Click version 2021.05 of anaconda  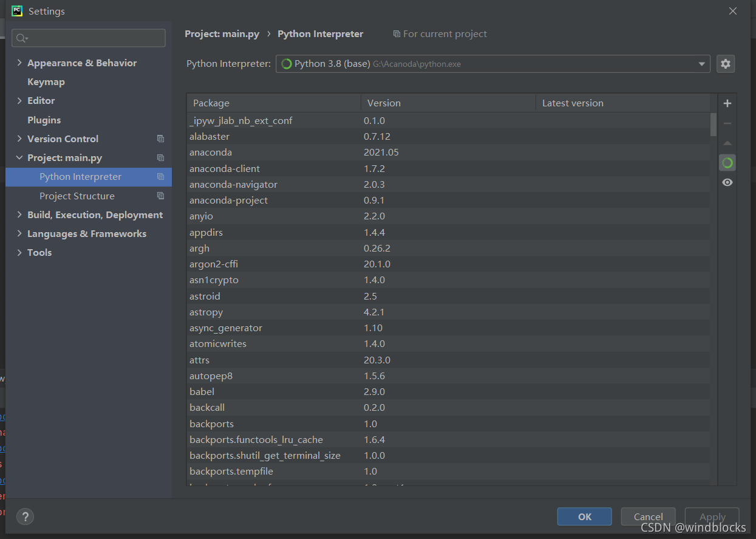pyautogui.click(x=381, y=152)
